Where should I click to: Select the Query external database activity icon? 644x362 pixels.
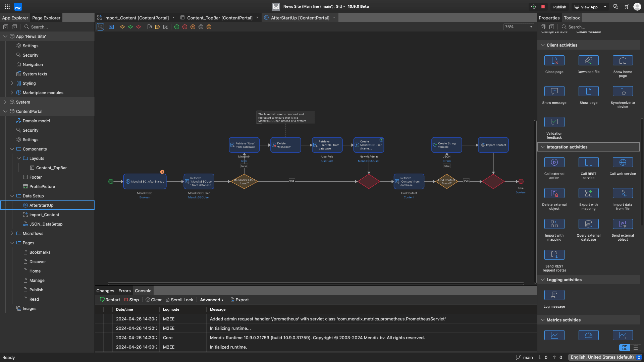tap(589, 224)
